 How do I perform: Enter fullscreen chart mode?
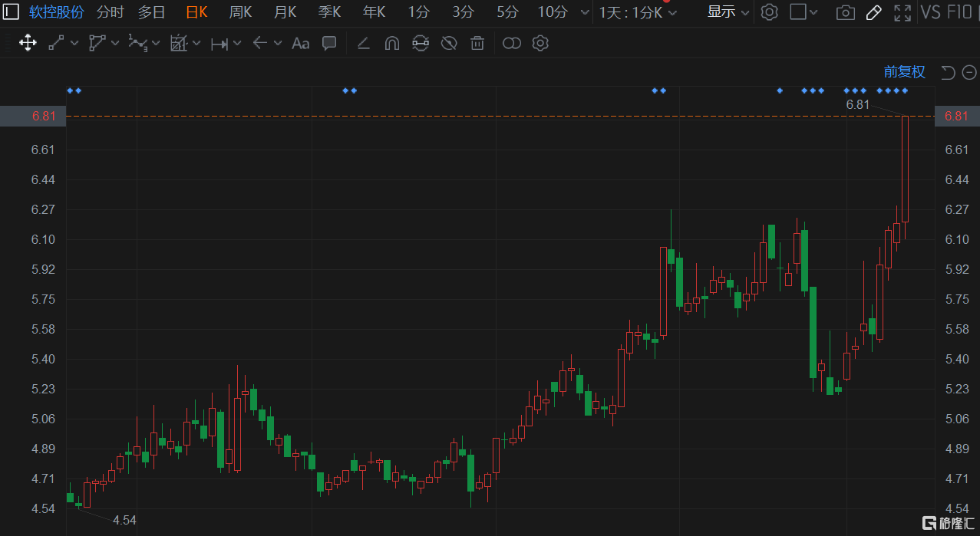(902, 12)
